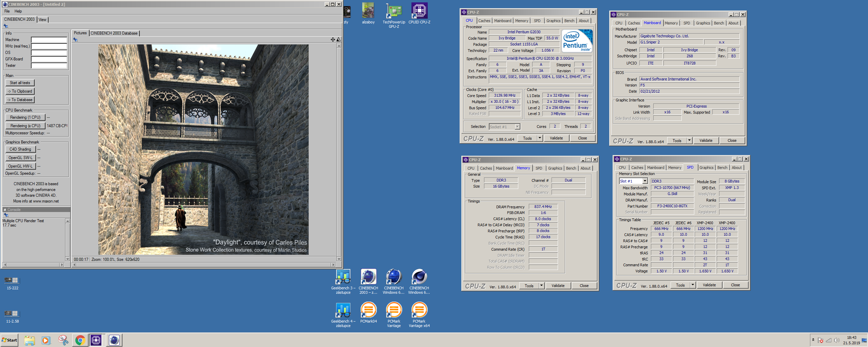Screen dimensions: 868x347
Task: Select Bench tab in CPU-Z Mainboard window
Action: tap(719, 23)
